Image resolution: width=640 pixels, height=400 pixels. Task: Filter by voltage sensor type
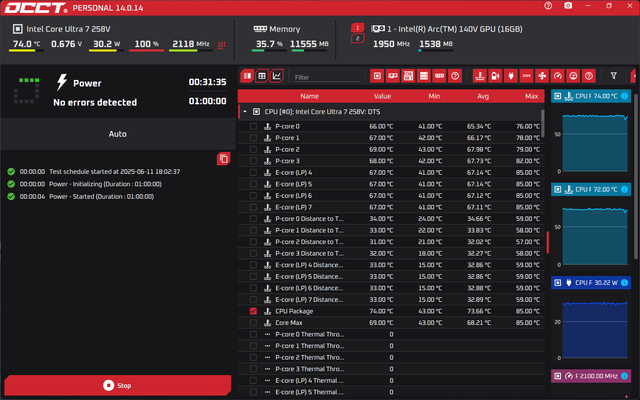pos(495,76)
